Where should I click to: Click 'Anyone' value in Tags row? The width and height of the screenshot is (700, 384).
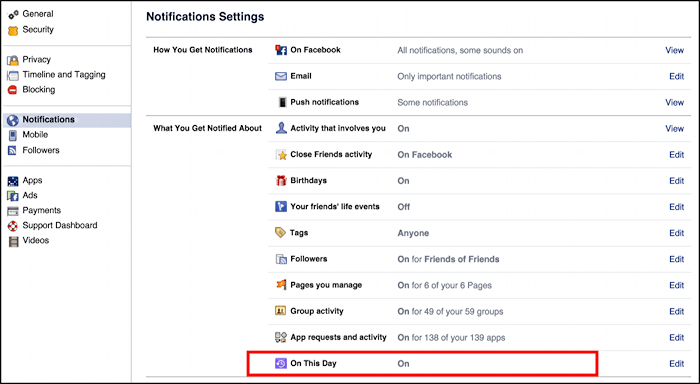(x=413, y=233)
